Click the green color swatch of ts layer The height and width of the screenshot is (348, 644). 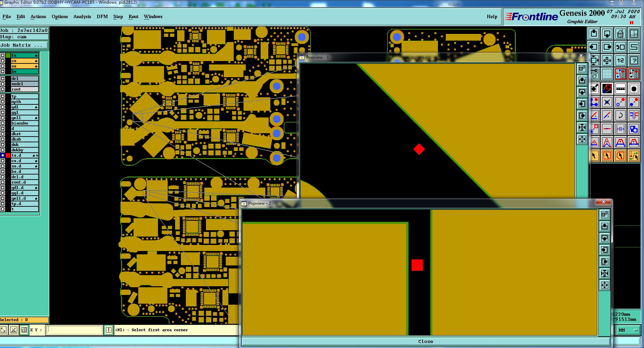point(8,55)
